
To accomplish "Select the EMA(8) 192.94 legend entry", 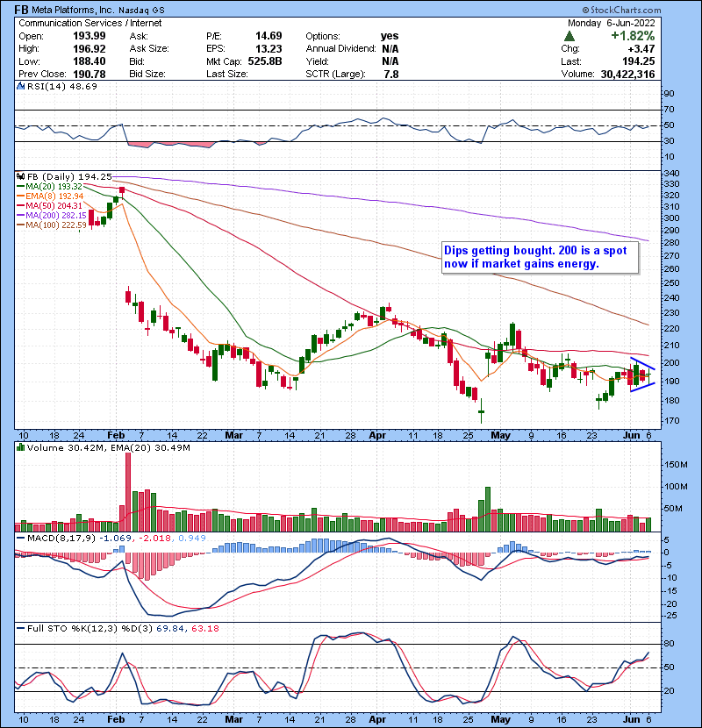I will point(50,196).
